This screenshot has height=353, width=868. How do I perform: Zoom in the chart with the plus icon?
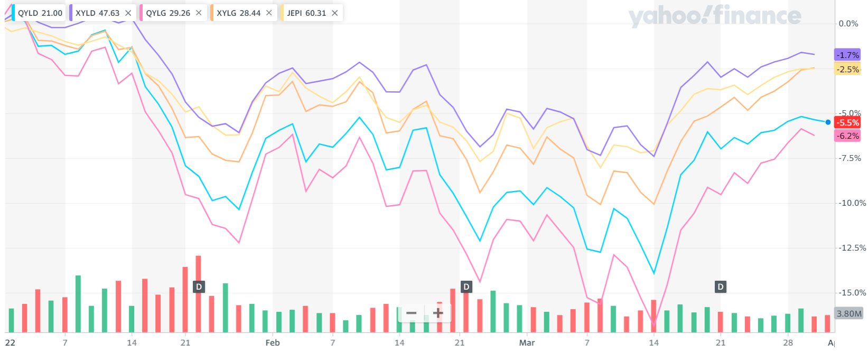point(438,313)
